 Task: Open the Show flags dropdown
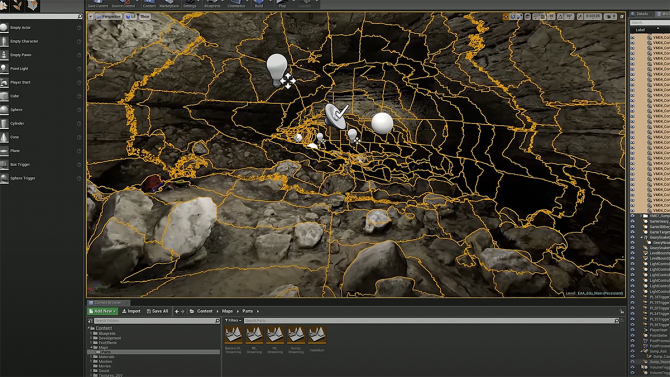[x=145, y=17]
